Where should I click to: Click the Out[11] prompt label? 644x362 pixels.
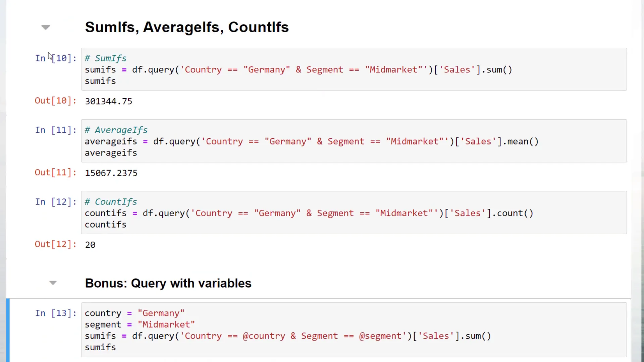click(x=56, y=172)
